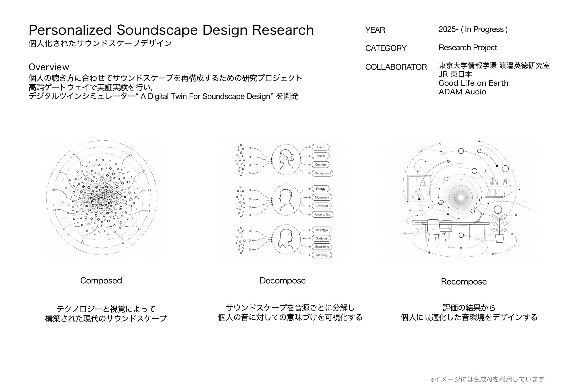This screenshot has width=566, height=392.
Task: Click the long-haired woman head profile icon
Action: click(286, 240)
